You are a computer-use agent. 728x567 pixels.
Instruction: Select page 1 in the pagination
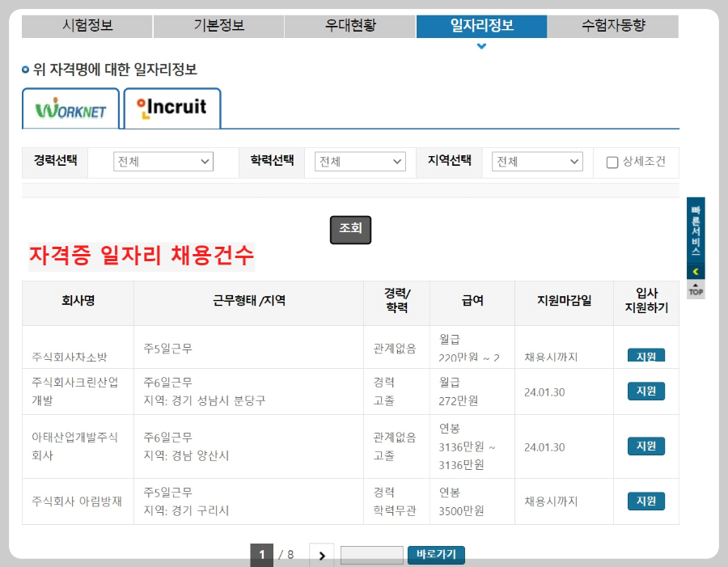[262, 554]
